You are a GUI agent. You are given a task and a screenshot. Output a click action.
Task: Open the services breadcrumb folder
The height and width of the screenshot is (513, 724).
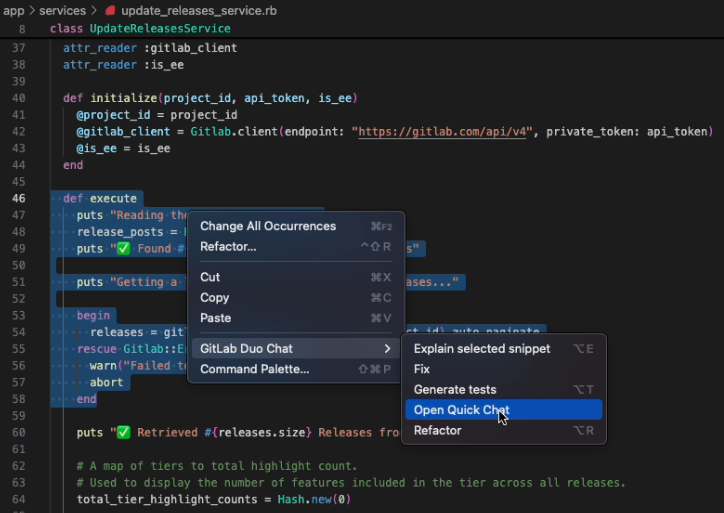click(x=62, y=10)
